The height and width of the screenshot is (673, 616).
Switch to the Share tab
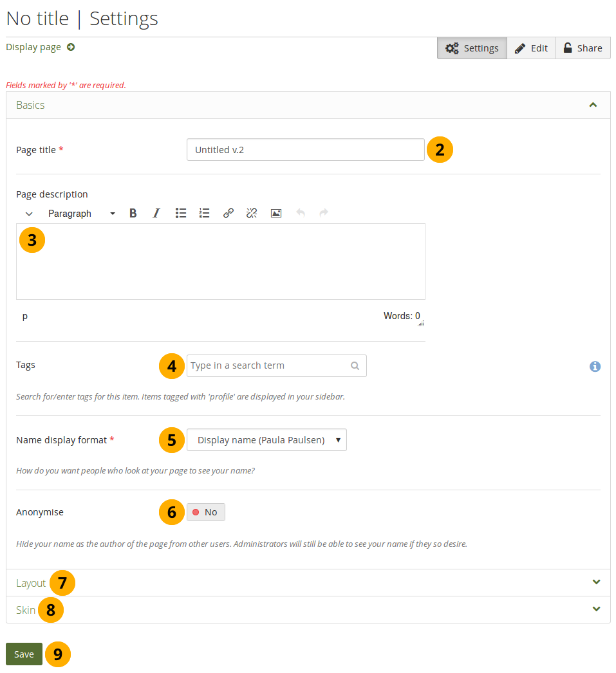(583, 48)
